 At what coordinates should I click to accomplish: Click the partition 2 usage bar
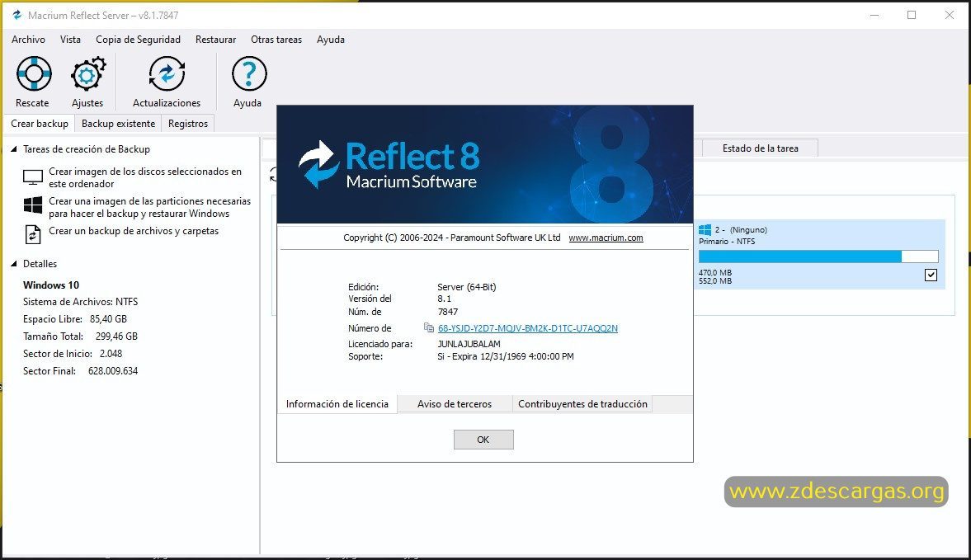818,256
